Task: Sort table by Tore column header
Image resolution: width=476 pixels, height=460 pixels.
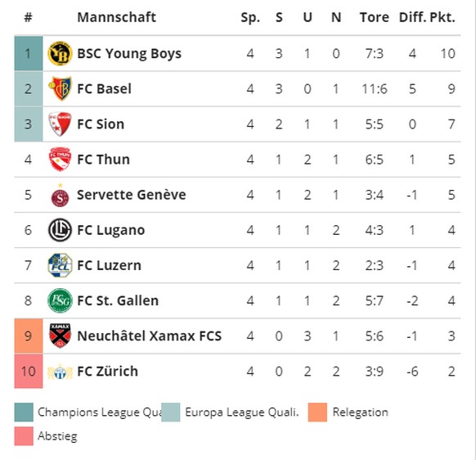Action: pyautogui.click(x=375, y=17)
